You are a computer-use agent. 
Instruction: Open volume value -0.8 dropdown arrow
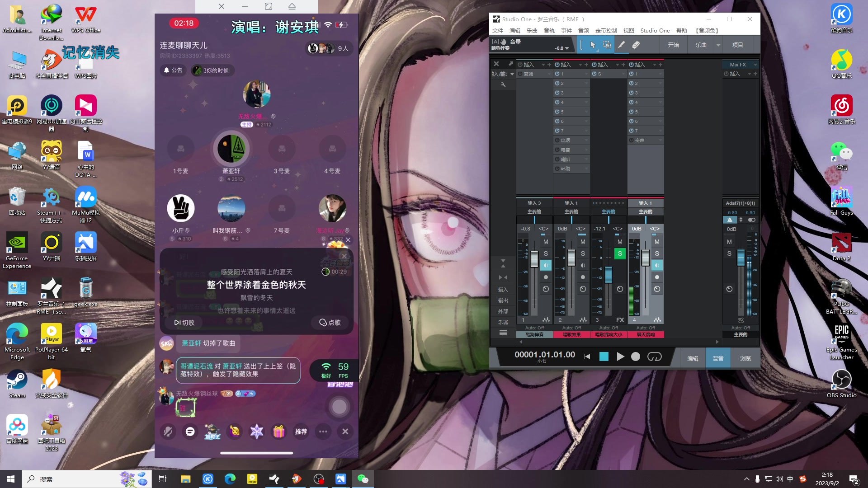tap(567, 48)
